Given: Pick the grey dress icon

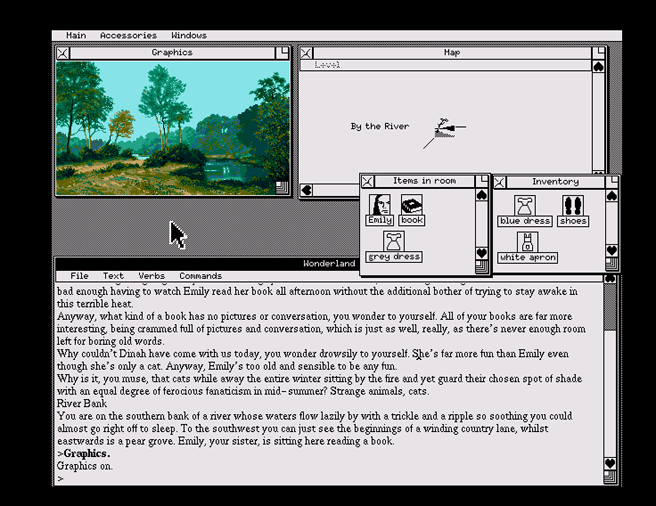Looking at the screenshot, I should (x=394, y=242).
